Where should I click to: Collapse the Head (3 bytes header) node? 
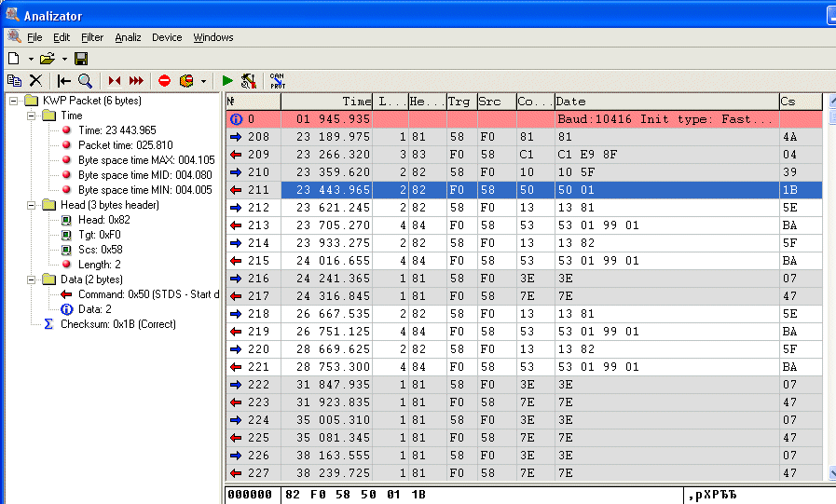[x=32, y=205]
